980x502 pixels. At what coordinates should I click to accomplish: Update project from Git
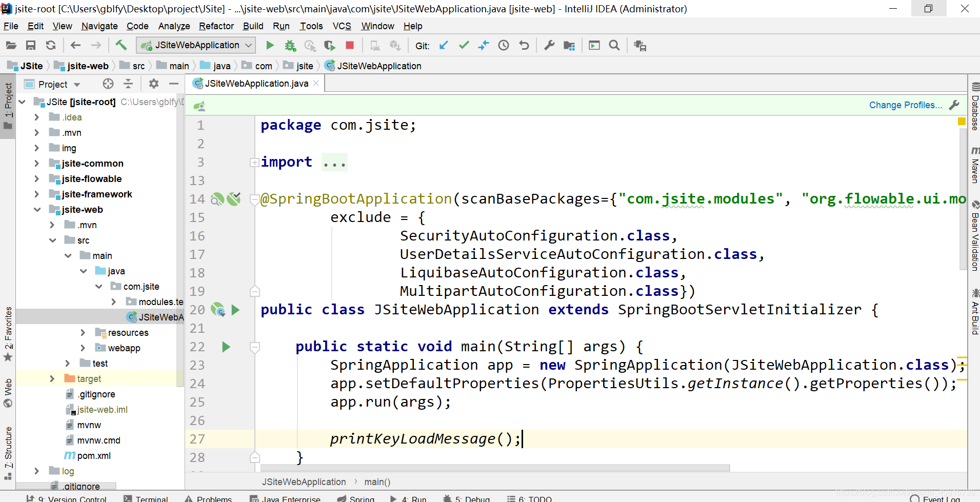[x=444, y=46]
